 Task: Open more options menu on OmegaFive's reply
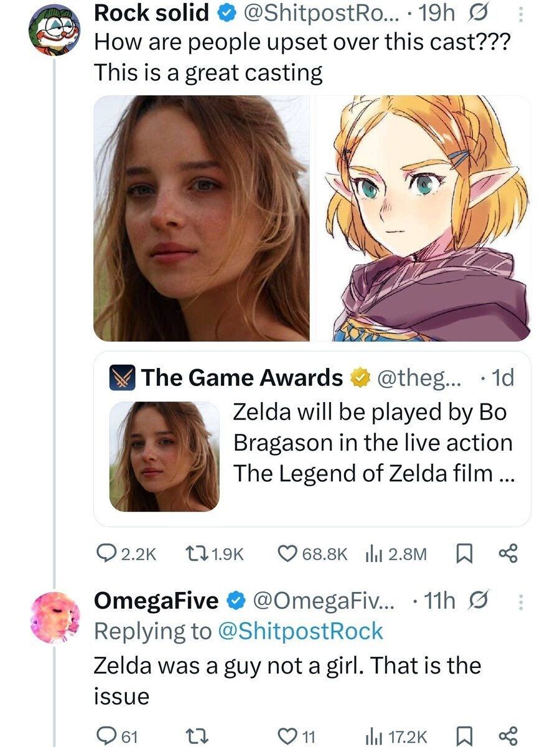click(x=521, y=602)
